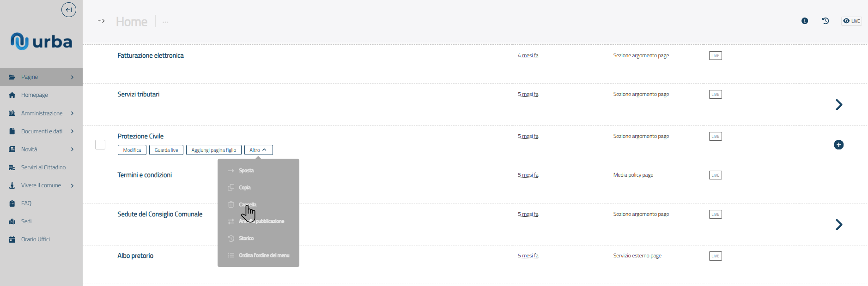Expand child pages of Servizi tributari
Screen dimensions: 868x286
tap(839, 105)
